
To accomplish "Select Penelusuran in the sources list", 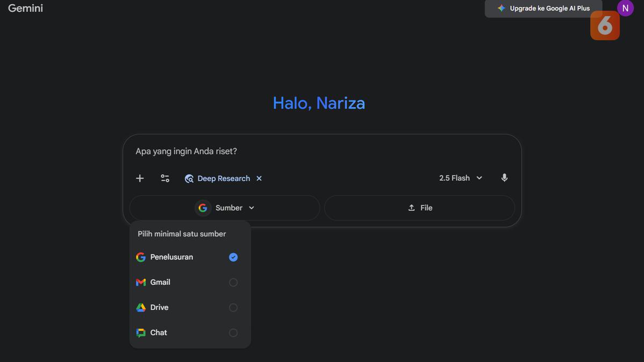I will point(171,257).
